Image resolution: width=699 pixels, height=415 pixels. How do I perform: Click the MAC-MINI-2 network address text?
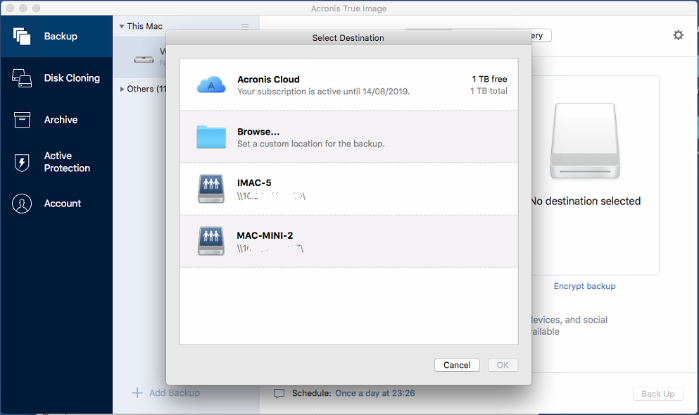pos(270,248)
